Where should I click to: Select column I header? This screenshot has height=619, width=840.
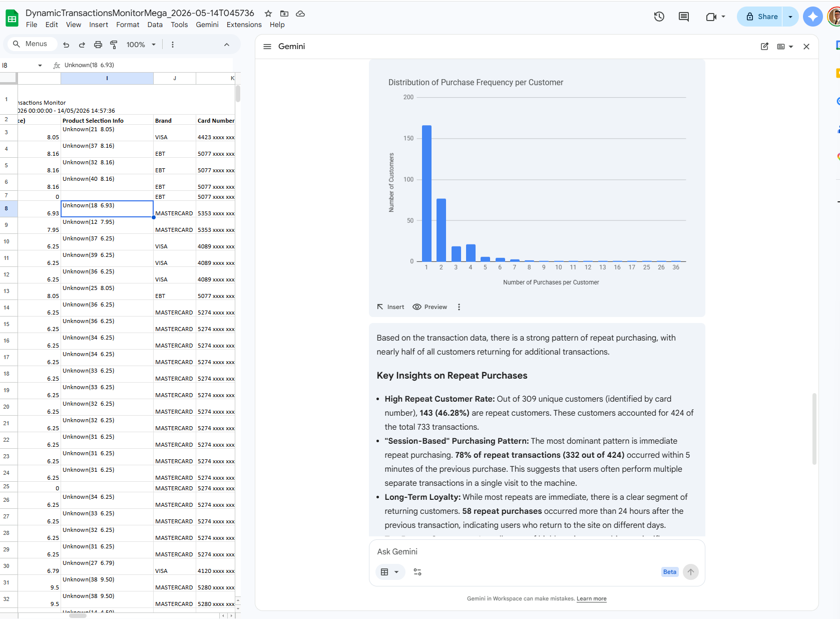point(107,78)
